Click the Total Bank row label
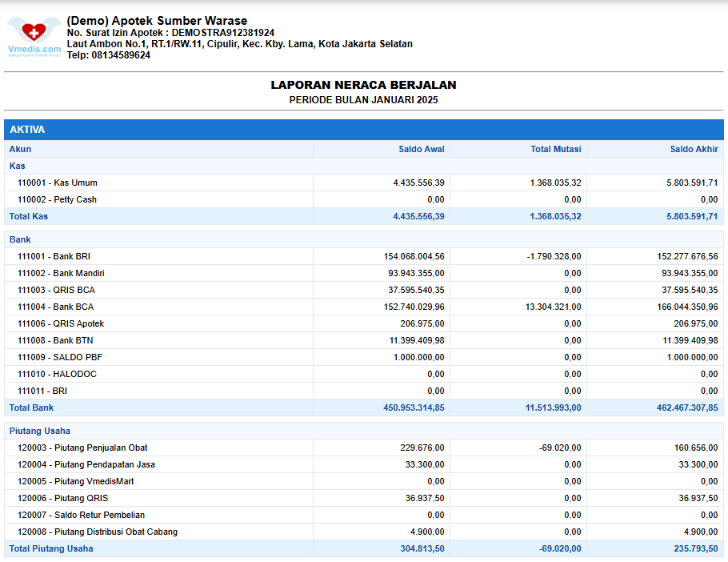Viewport: 728px width, 562px height. tap(31, 407)
